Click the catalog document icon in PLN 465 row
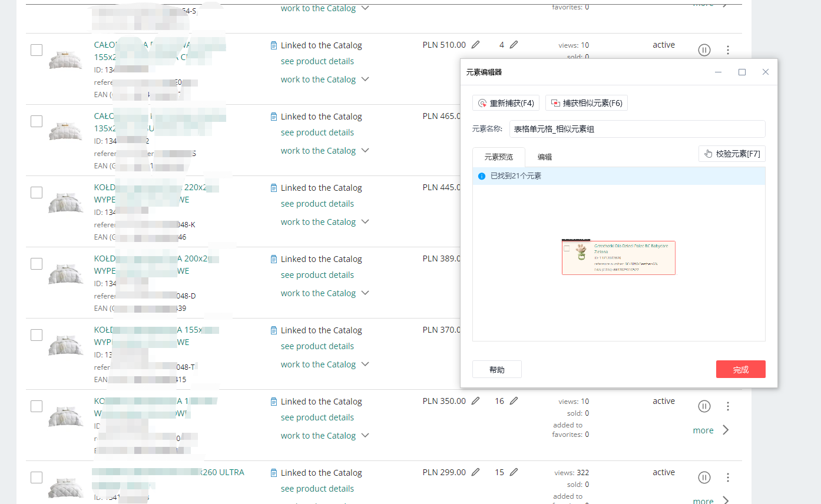 pyautogui.click(x=273, y=117)
